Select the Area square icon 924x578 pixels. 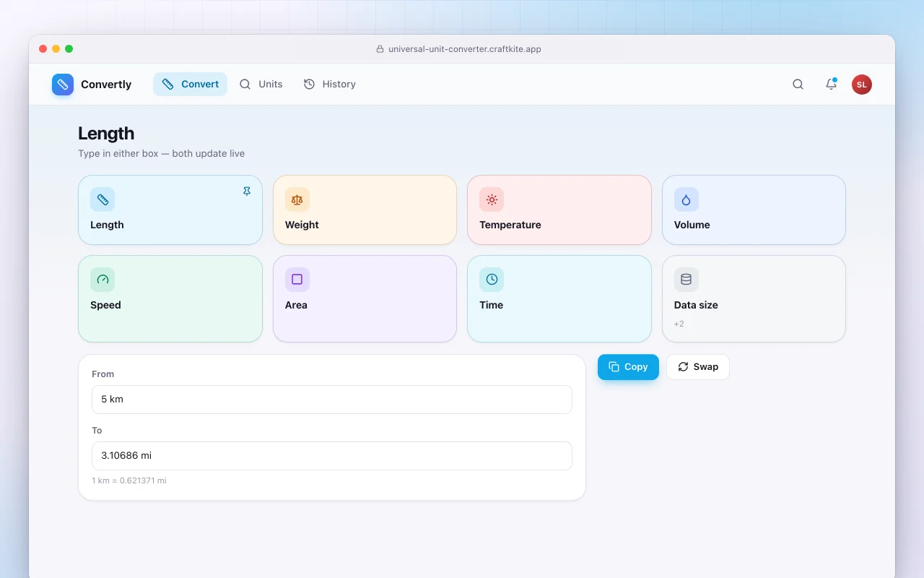[x=297, y=280]
